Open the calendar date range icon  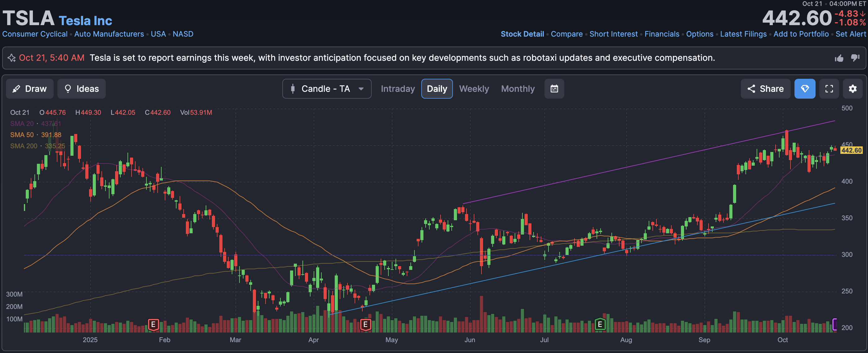554,89
